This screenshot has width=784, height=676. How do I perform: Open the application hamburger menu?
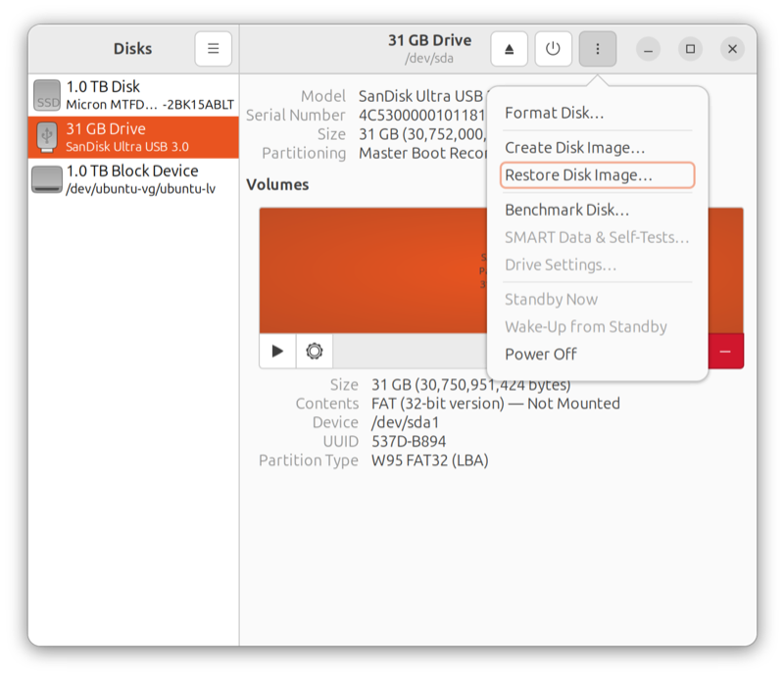click(x=213, y=47)
